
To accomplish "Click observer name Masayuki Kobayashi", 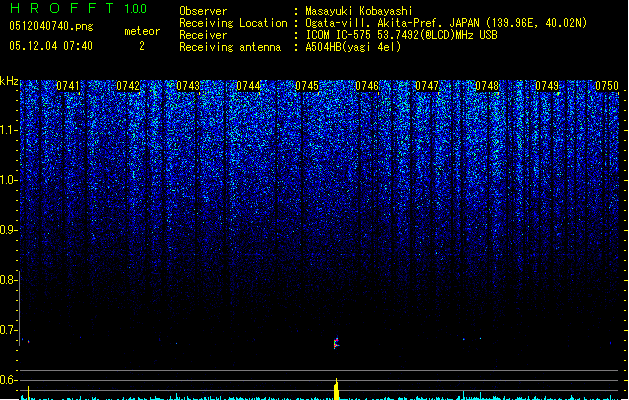I will pos(359,11).
